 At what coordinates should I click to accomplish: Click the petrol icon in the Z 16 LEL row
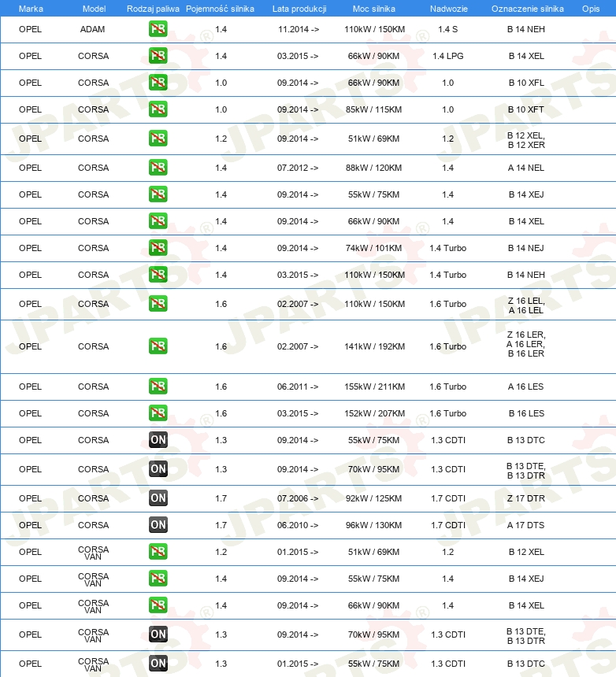[x=158, y=304]
